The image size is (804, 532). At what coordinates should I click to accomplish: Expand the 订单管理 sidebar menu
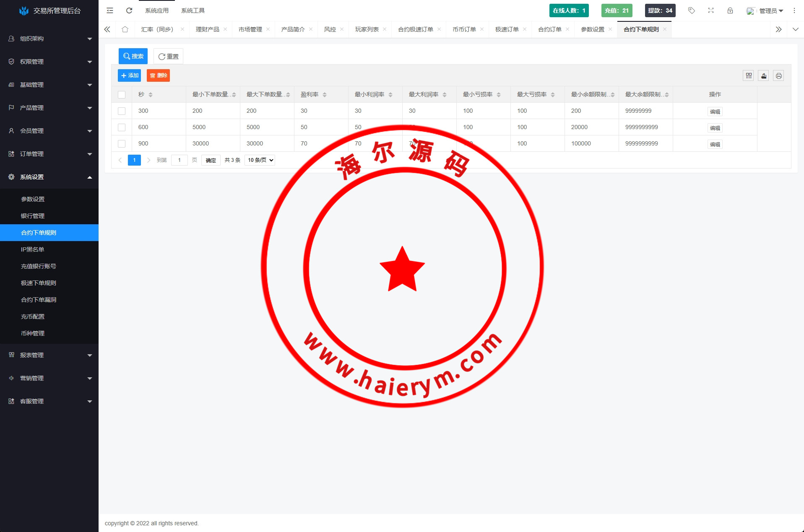coord(49,154)
